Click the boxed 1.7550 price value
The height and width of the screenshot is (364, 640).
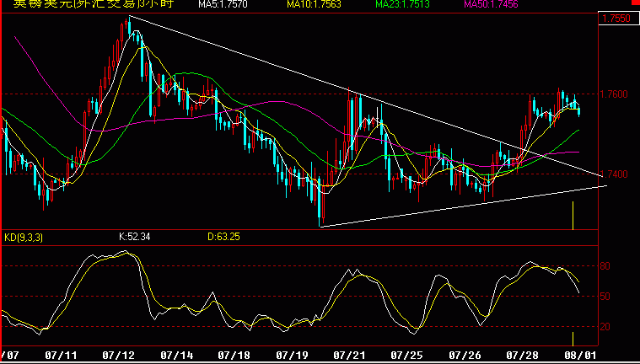coord(618,19)
